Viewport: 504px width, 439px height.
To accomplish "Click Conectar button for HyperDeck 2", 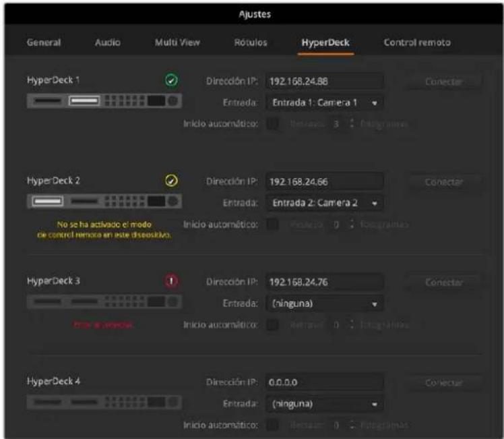I will click(444, 182).
